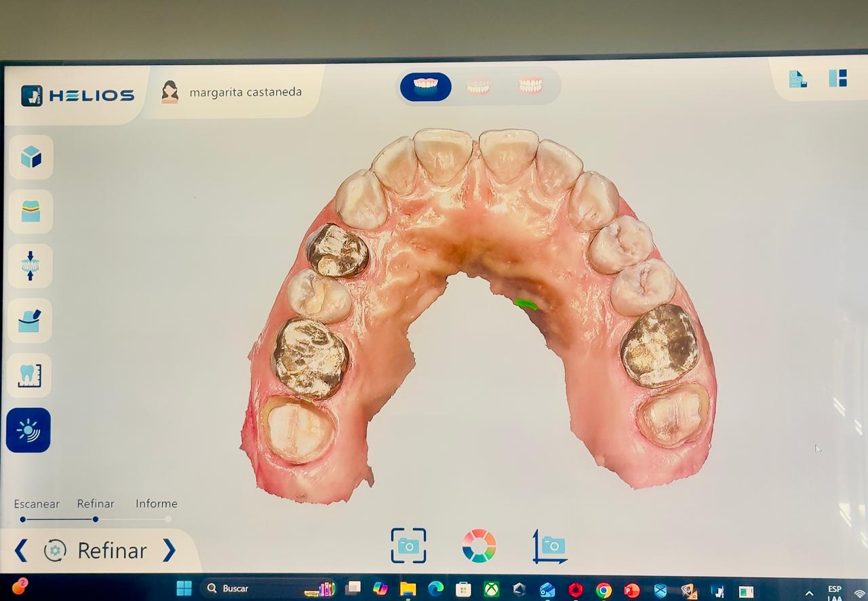Go to previous step with left chevron

(x=21, y=550)
